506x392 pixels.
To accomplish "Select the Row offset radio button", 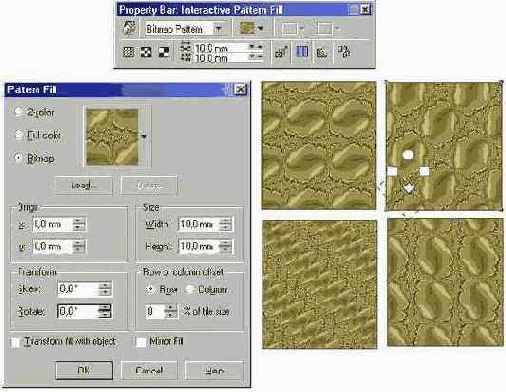I will [x=150, y=289].
